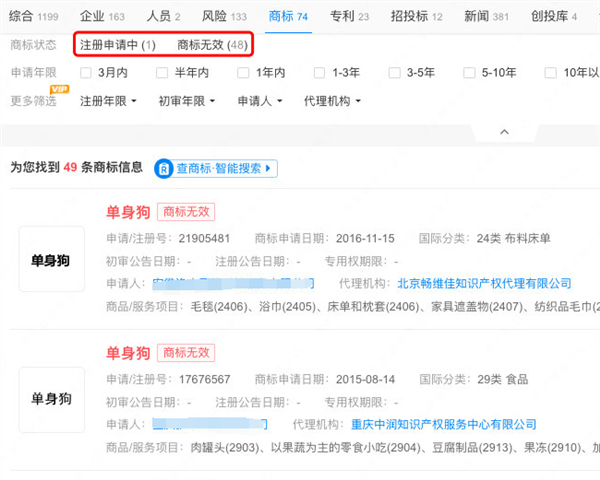This screenshot has height=480, width=600.
Task: Collapse the filter panel with the up chevron
Action: [504, 131]
